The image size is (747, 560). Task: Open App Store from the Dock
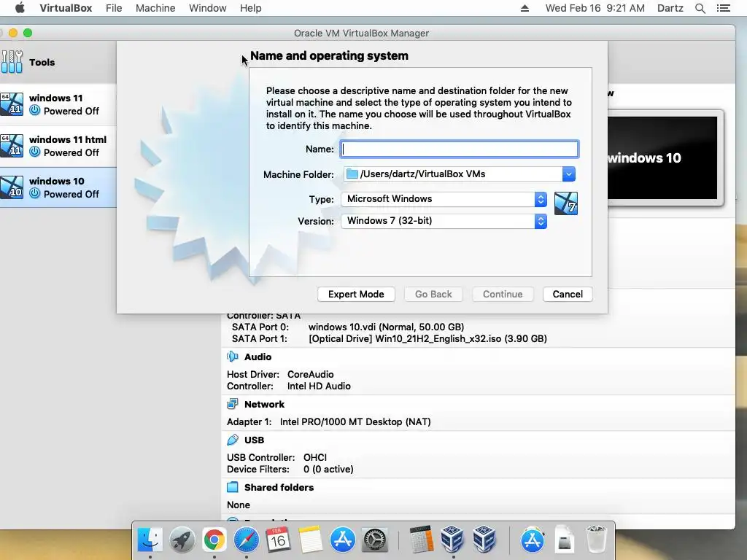pyautogui.click(x=343, y=540)
